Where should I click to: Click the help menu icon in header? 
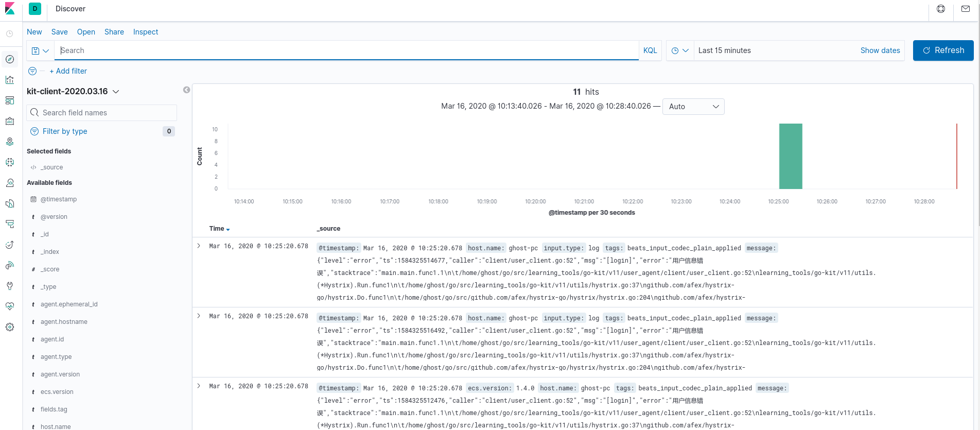[941, 9]
